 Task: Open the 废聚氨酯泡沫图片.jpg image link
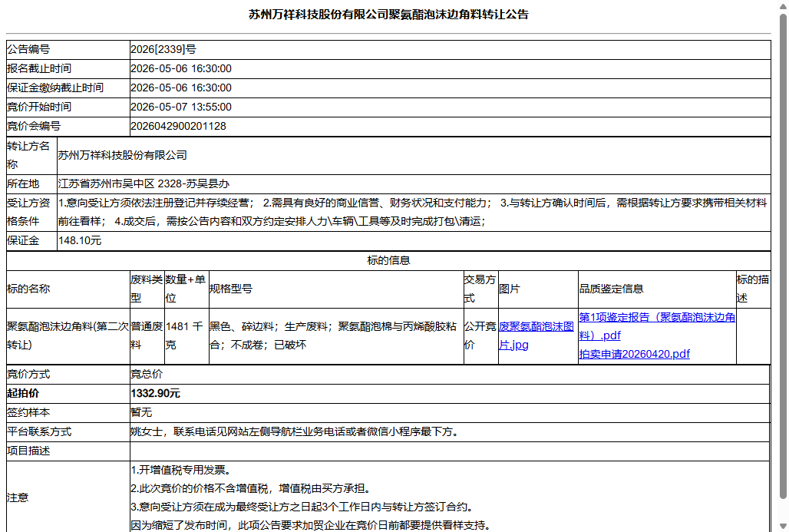536,335
